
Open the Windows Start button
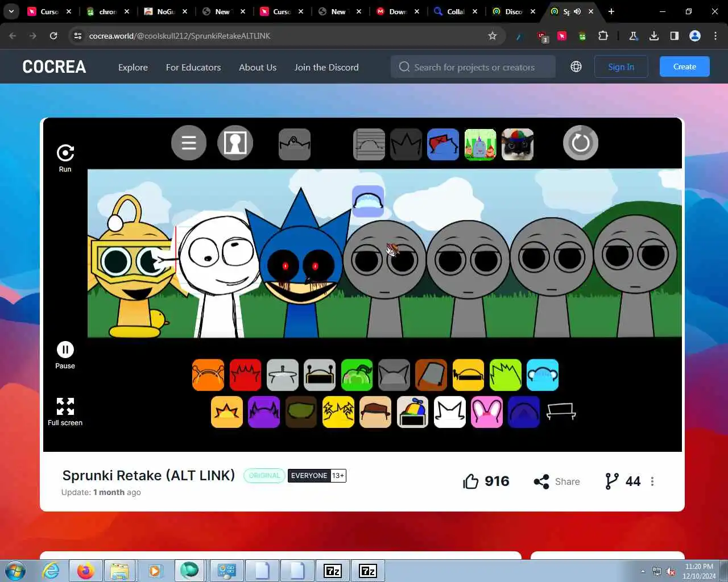click(15, 570)
